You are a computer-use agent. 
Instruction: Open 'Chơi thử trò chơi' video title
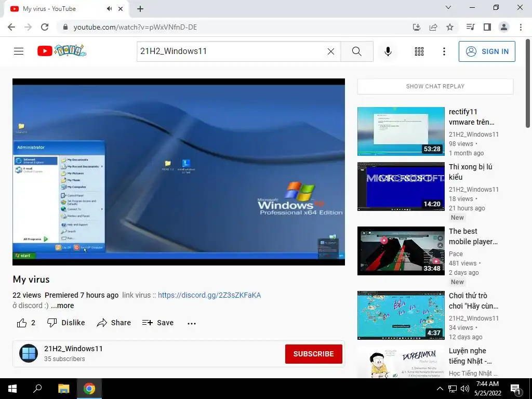click(x=473, y=301)
